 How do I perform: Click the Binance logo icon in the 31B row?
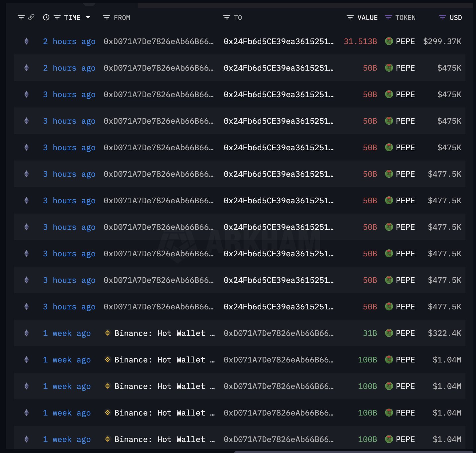108,333
